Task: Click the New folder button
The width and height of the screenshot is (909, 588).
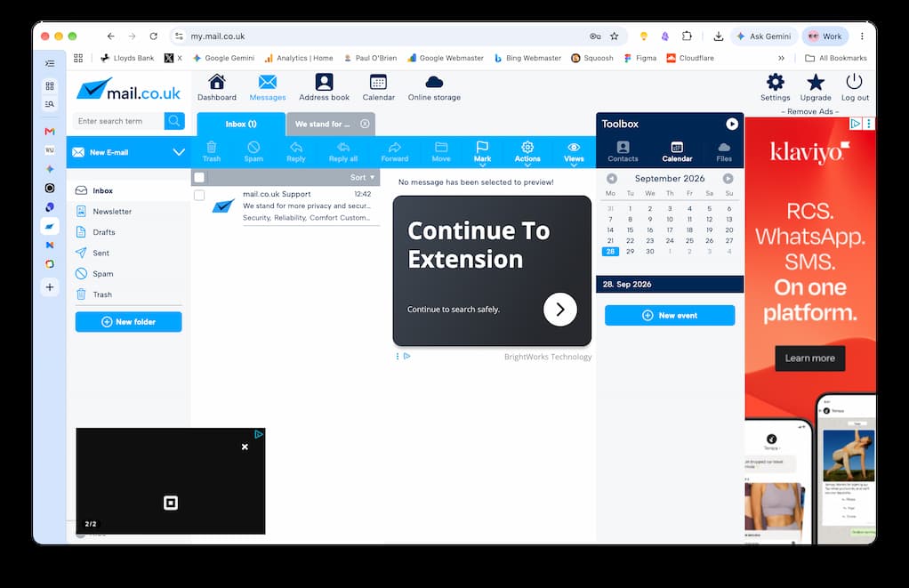Action: [129, 322]
